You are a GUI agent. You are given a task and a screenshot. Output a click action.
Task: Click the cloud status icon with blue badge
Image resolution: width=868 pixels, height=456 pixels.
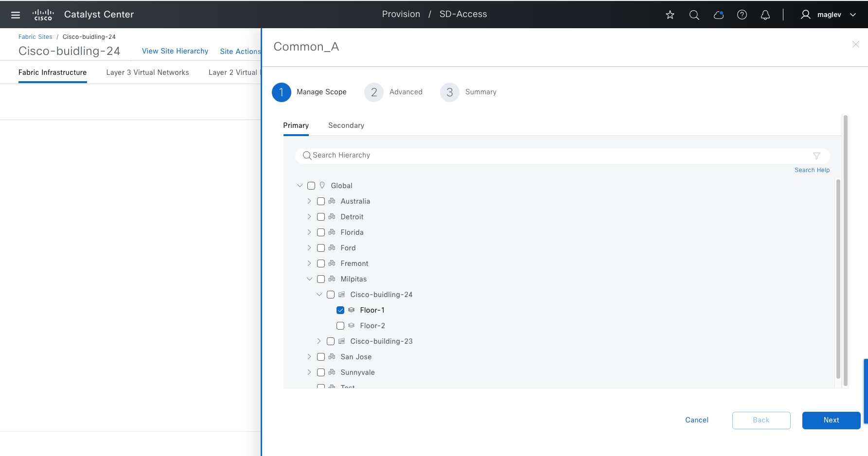(718, 15)
